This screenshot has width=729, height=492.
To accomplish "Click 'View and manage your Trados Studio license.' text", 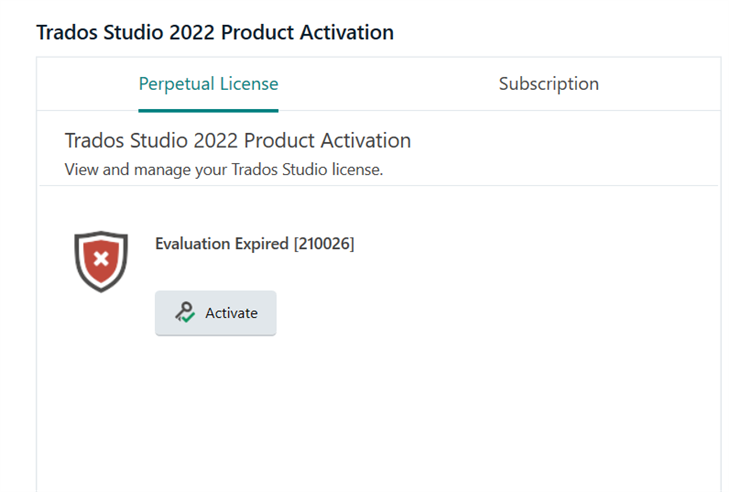I will point(224,170).
